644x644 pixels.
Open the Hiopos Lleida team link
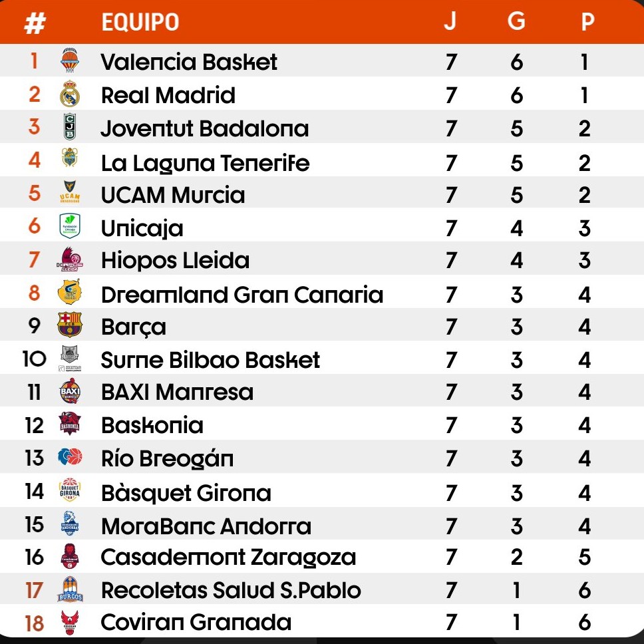pyautogui.click(x=175, y=260)
